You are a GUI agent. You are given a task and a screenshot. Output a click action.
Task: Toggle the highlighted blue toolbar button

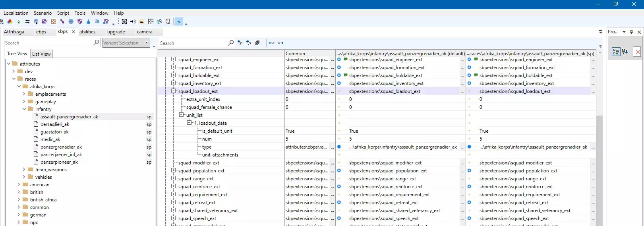coord(179,21)
